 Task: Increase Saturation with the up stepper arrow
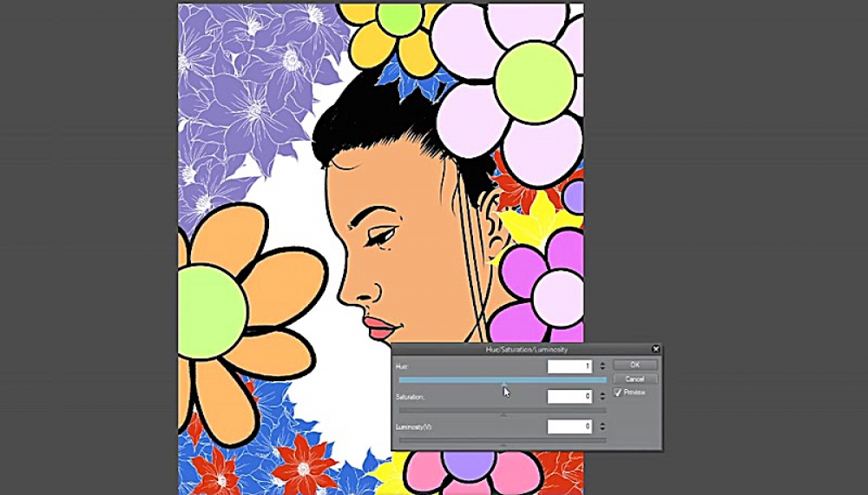[602, 393]
